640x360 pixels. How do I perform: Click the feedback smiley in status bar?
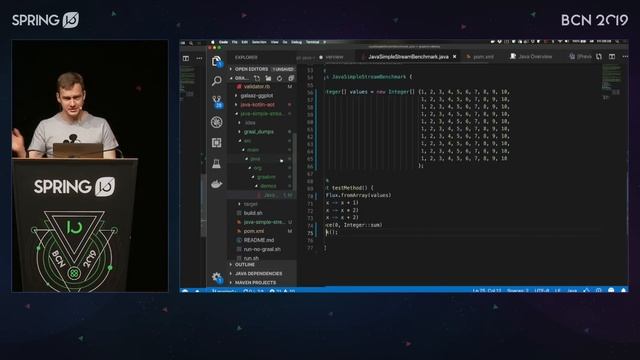611,291
